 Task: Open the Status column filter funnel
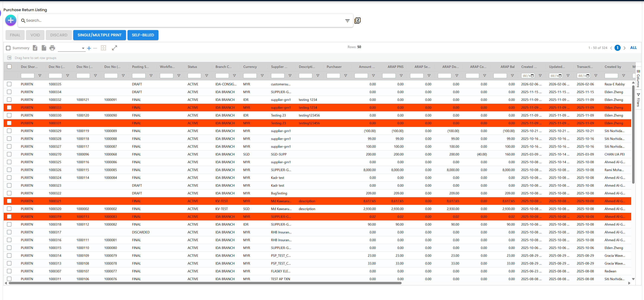pyautogui.click(x=207, y=75)
